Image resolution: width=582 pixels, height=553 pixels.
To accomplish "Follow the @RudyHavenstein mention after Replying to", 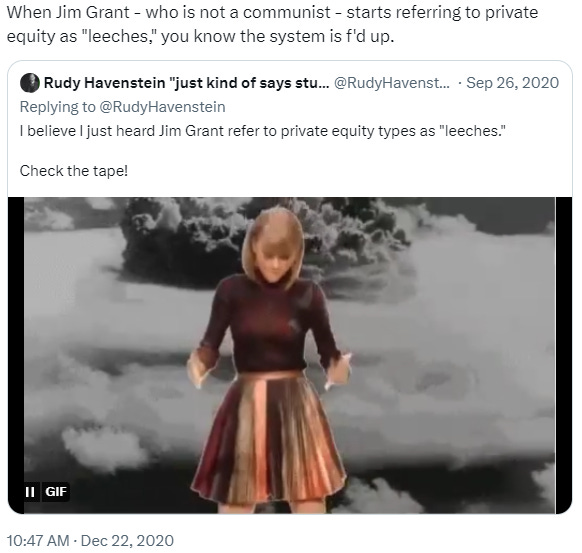I will pos(162,107).
